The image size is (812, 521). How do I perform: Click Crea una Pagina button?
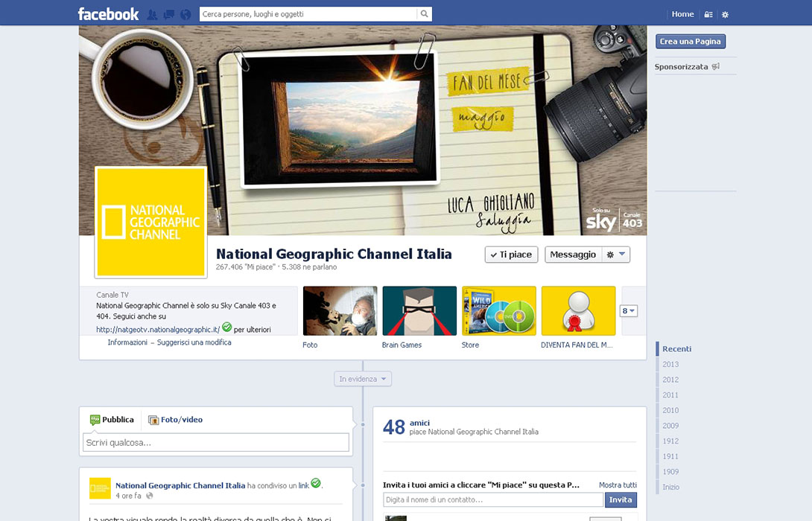(x=691, y=42)
